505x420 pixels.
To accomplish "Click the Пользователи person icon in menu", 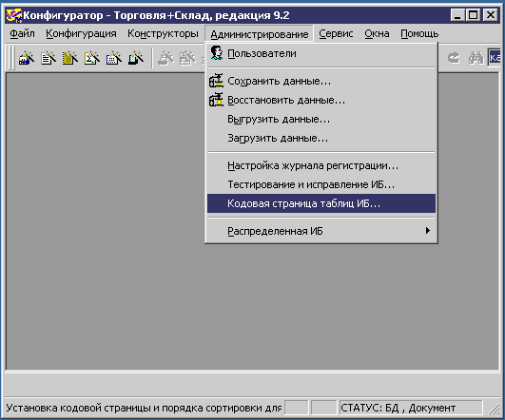I will [217, 53].
